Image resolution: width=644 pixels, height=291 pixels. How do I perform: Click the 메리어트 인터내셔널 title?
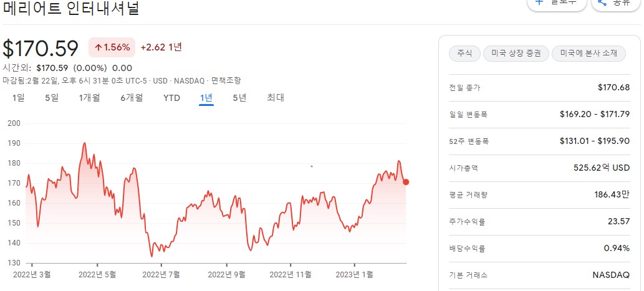click(x=70, y=9)
